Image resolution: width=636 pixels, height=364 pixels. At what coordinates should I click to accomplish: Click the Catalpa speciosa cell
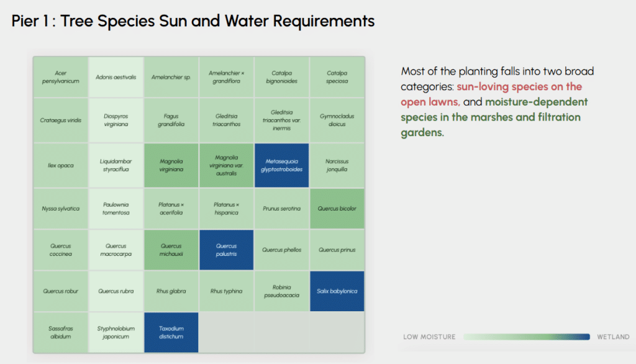pos(337,77)
